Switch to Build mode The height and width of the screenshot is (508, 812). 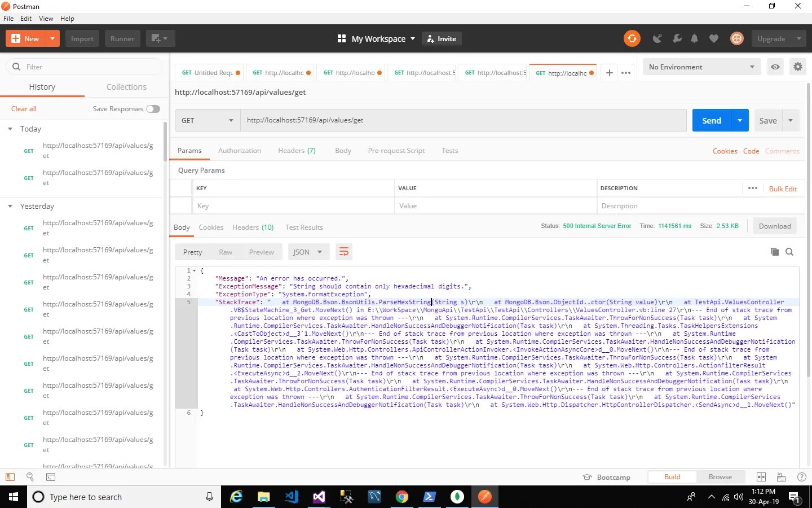[x=672, y=477]
